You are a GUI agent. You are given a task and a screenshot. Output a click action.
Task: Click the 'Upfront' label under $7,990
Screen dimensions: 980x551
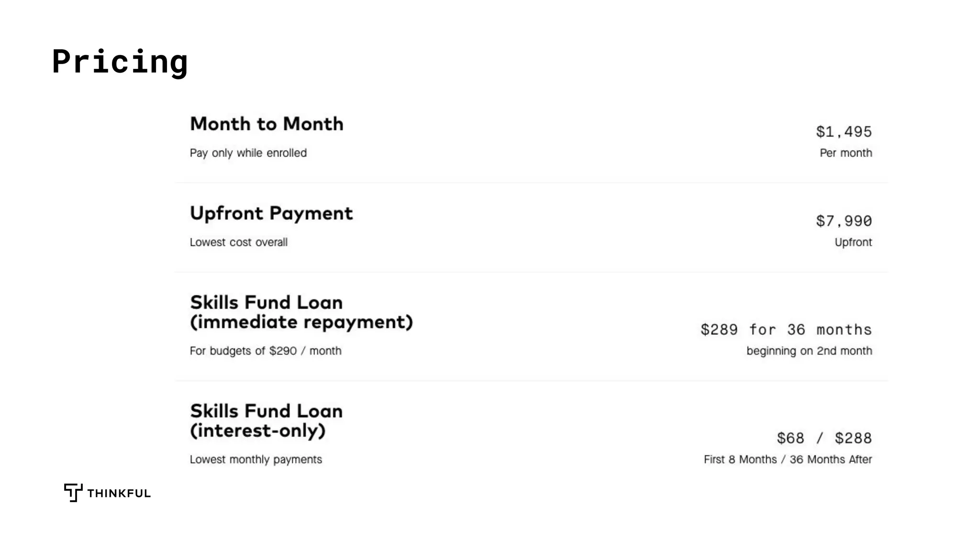click(853, 242)
